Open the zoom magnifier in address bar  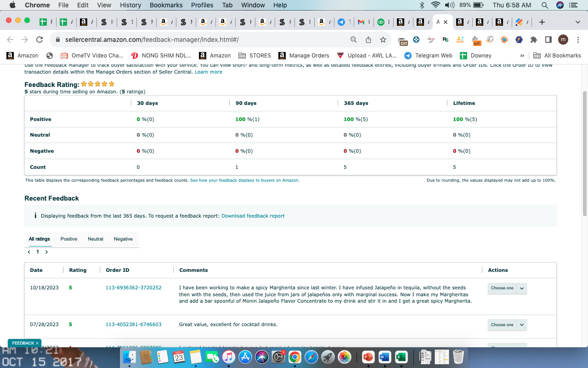click(x=354, y=40)
